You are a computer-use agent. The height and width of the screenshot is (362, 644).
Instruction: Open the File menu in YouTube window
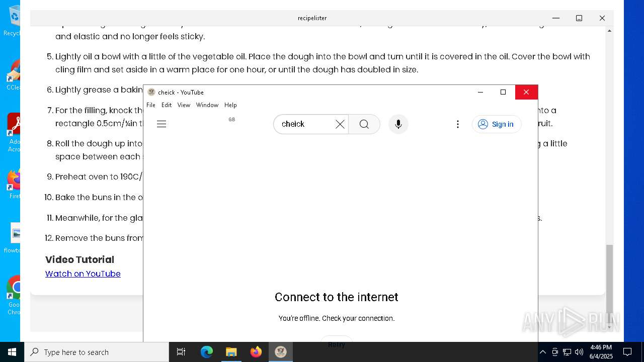pos(151,105)
